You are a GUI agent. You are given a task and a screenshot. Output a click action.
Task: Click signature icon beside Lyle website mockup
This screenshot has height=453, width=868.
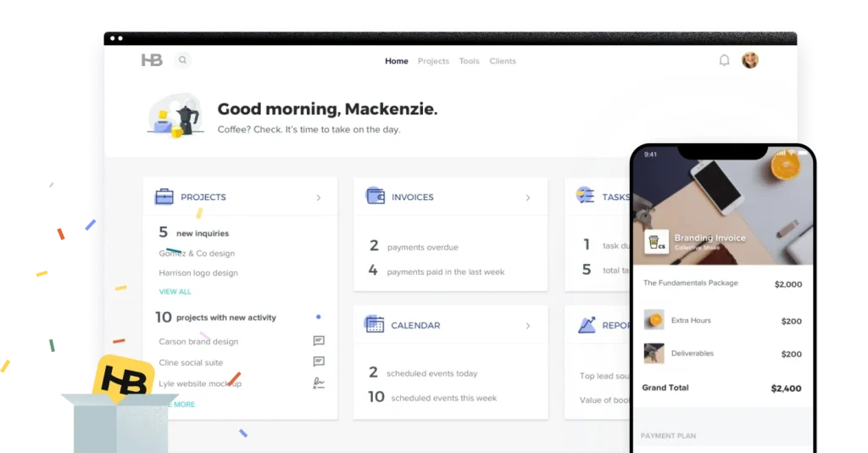click(x=319, y=383)
